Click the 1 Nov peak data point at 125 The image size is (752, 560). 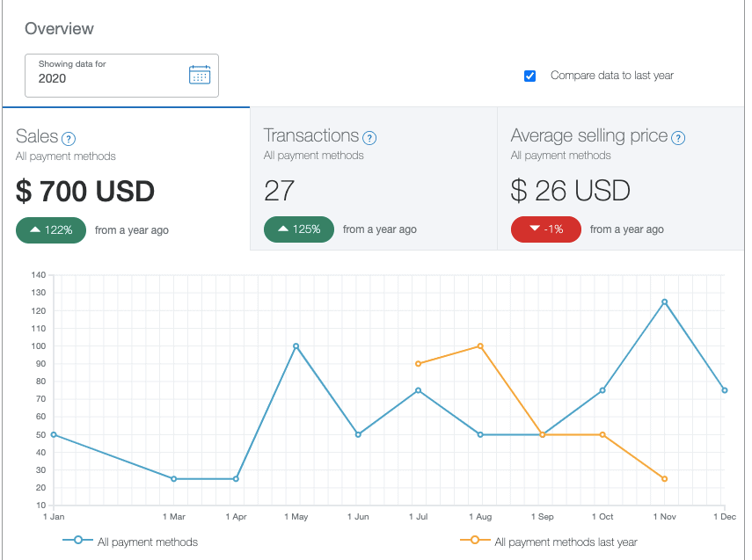tap(664, 302)
